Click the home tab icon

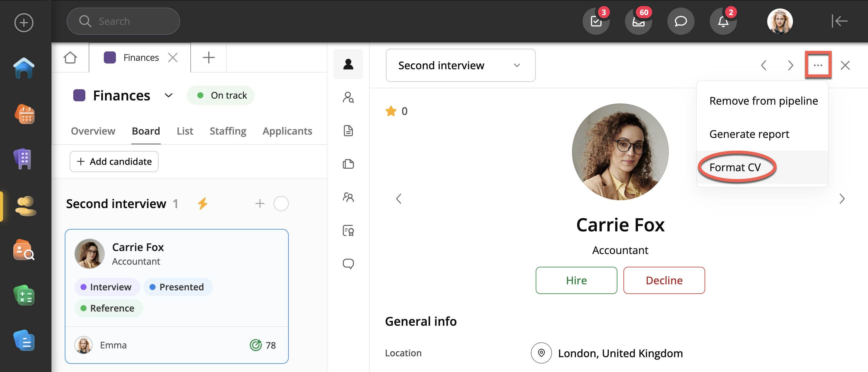point(70,57)
